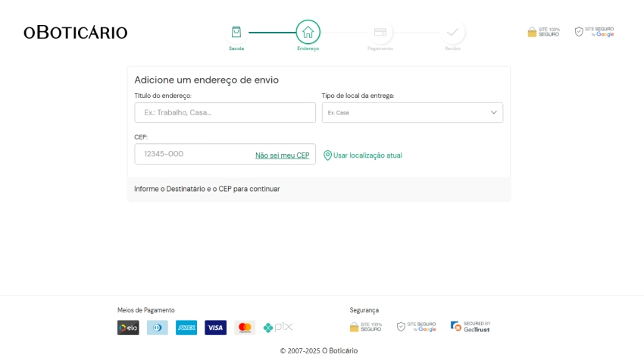Click the Pix payment icon

pos(278,328)
